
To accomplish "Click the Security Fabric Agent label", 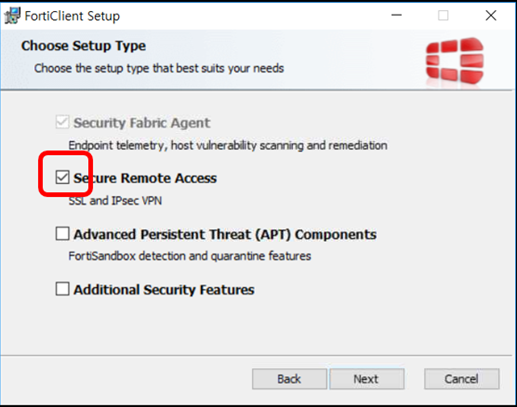I will (142, 123).
